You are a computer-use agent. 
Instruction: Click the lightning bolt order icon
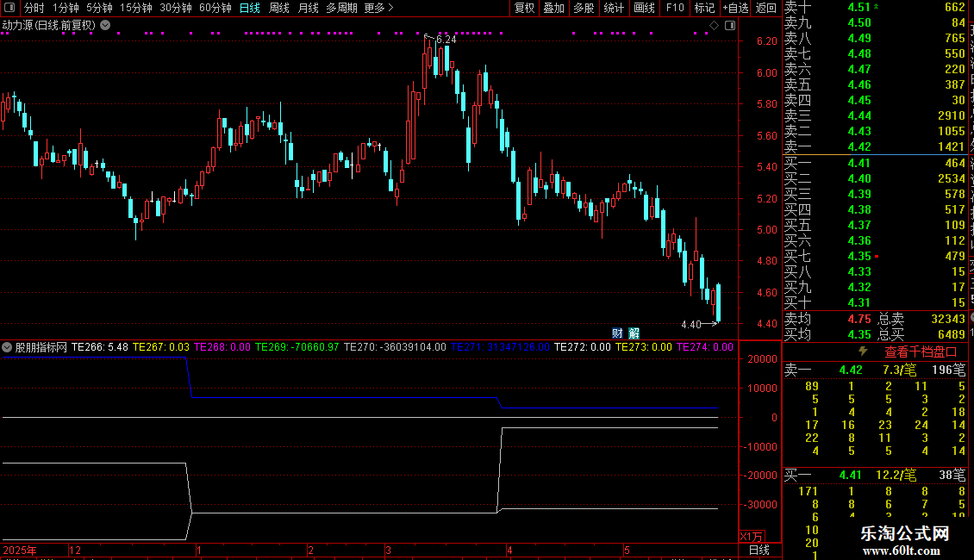863,352
